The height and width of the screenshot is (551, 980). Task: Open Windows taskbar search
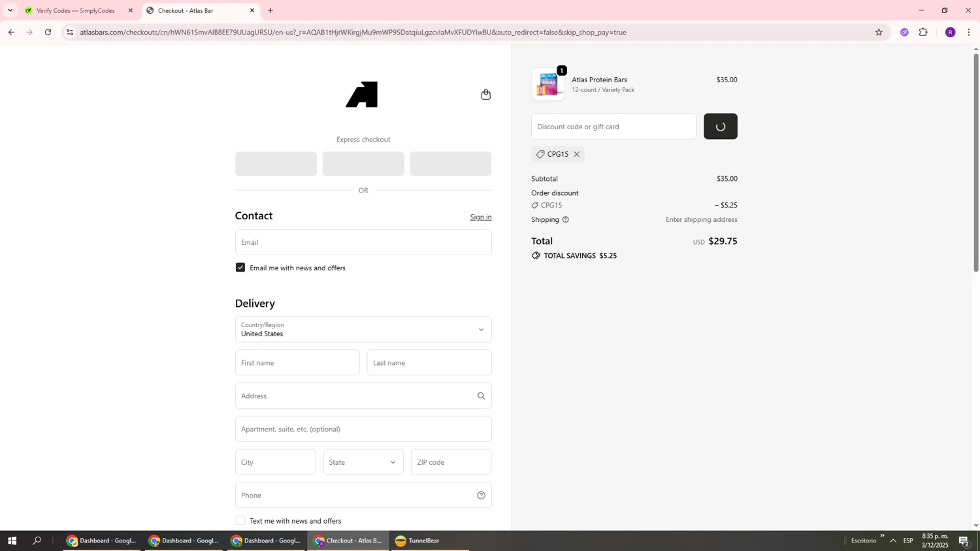[x=37, y=541]
